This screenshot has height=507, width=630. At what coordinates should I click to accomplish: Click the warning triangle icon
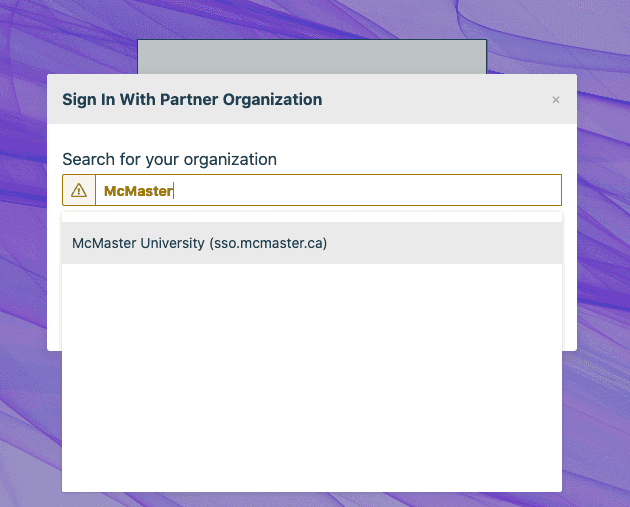click(79, 191)
